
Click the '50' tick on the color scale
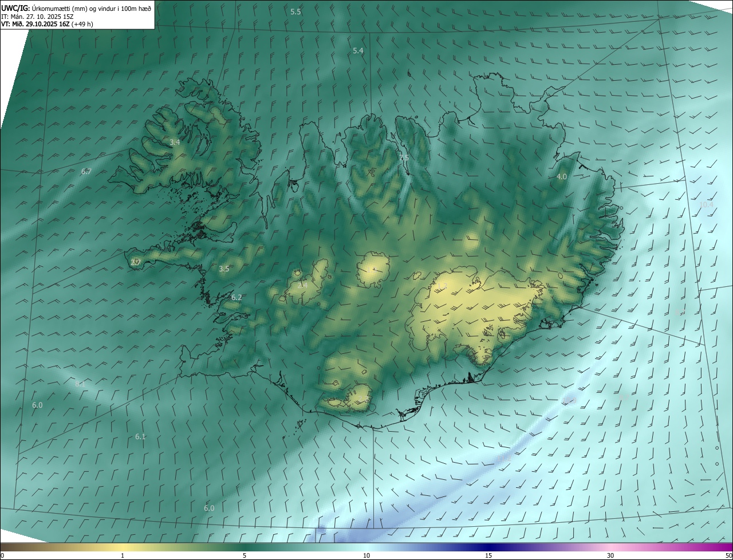coord(728,555)
